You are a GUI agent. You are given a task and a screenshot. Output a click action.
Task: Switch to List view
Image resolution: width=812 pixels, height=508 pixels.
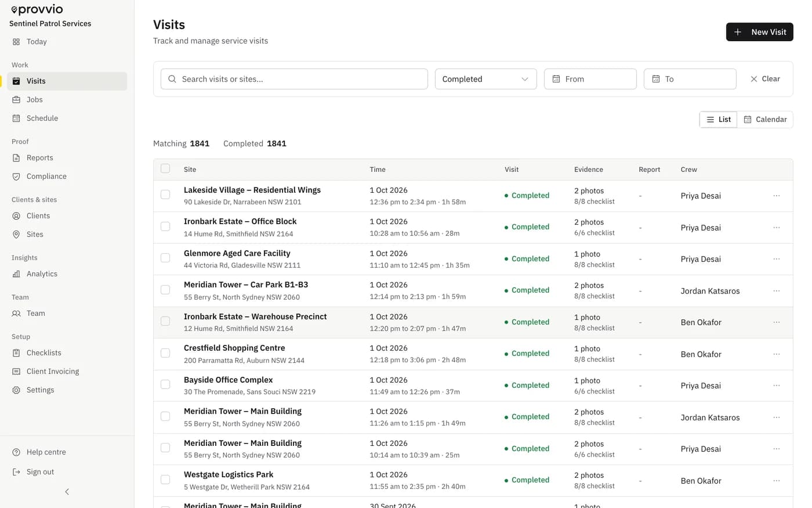[x=719, y=120]
